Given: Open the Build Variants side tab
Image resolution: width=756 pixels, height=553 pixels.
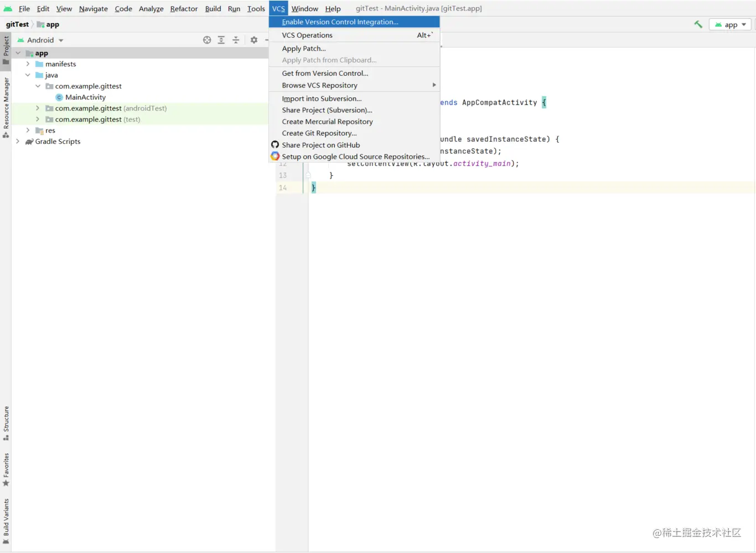Looking at the screenshot, I should pos(6,521).
